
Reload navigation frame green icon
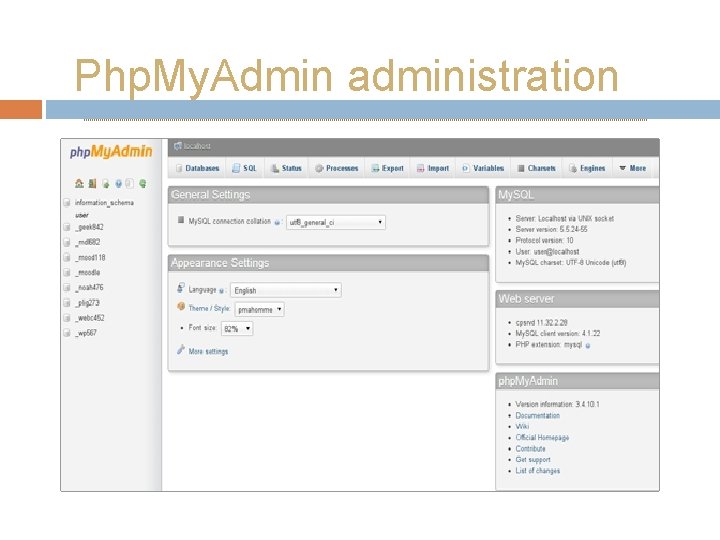pos(143,184)
